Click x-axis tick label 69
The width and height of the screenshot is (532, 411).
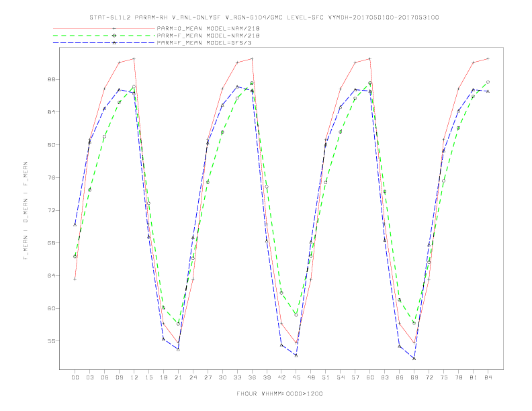[414, 377]
